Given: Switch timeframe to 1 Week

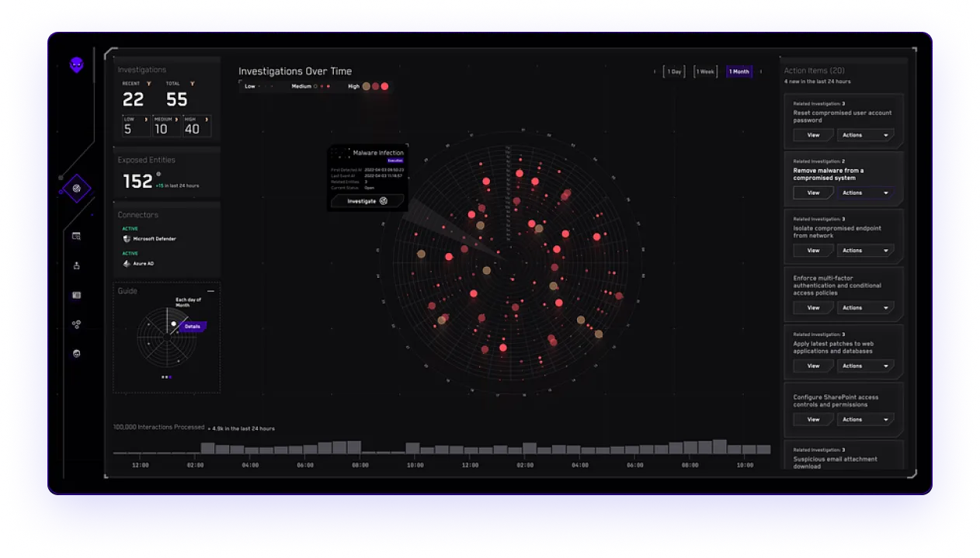Looking at the screenshot, I should coord(705,71).
